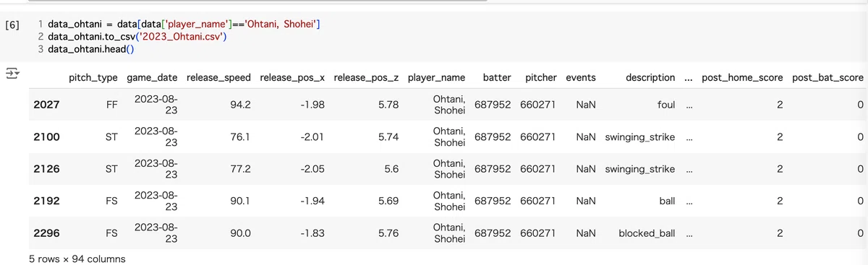Click the release_pos_x column header
Screen dimensions: 868x265
(x=292, y=77)
